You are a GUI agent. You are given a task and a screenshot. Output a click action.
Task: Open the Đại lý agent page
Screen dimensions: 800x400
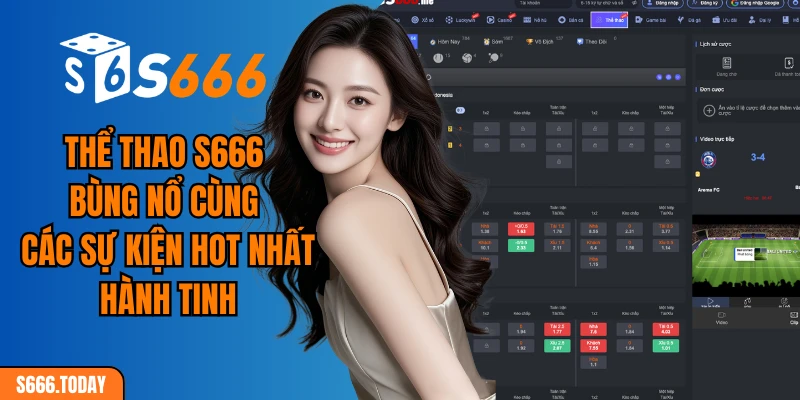pos(760,20)
